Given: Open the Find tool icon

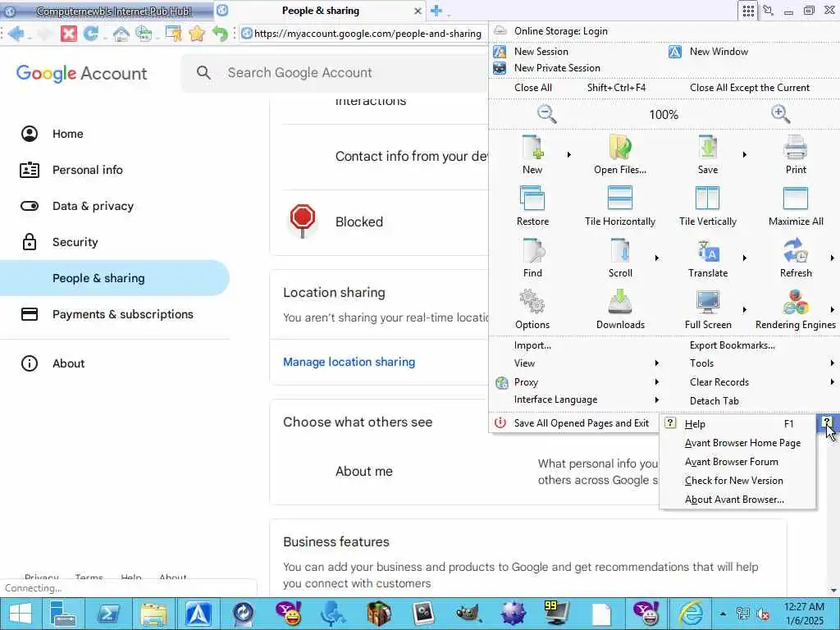Looking at the screenshot, I should [532, 250].
